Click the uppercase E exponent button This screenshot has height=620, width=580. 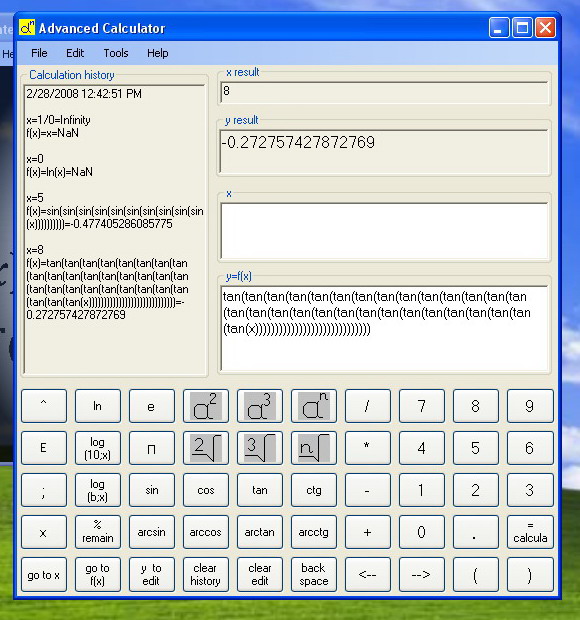[44, 448]
